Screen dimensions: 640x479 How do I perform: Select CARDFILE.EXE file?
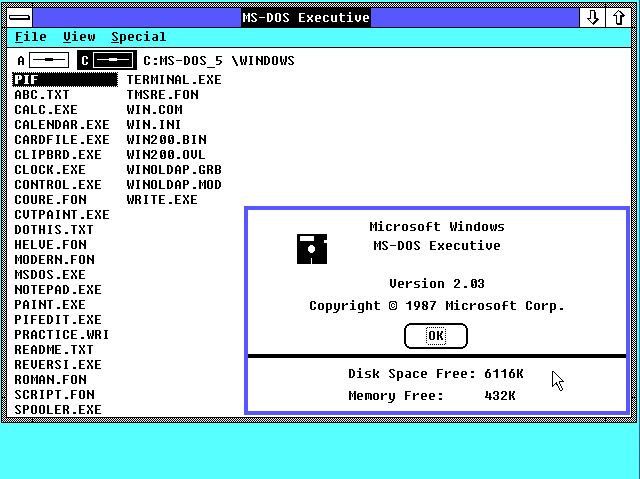(x=62, y=140)
